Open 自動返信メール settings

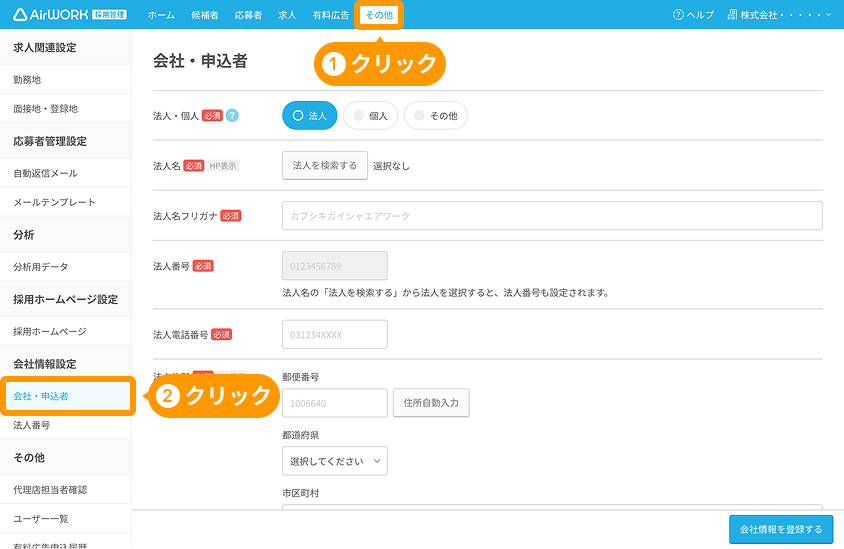coord(65,173)
